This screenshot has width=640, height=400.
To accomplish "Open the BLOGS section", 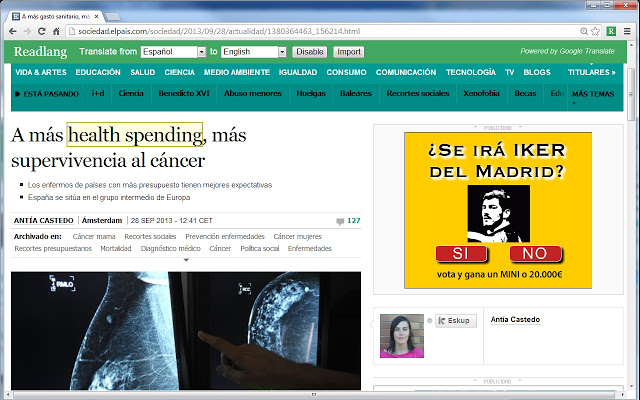I will [537, 72].
